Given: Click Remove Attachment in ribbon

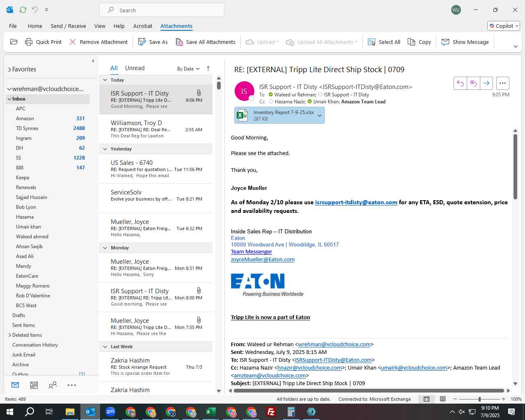Looking at the screenshot, I should coord(98,42).
